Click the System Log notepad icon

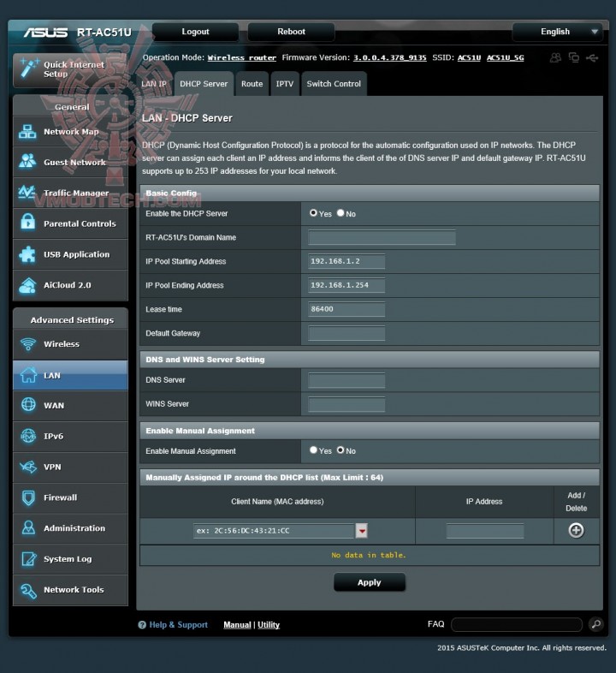coord(28,558)
